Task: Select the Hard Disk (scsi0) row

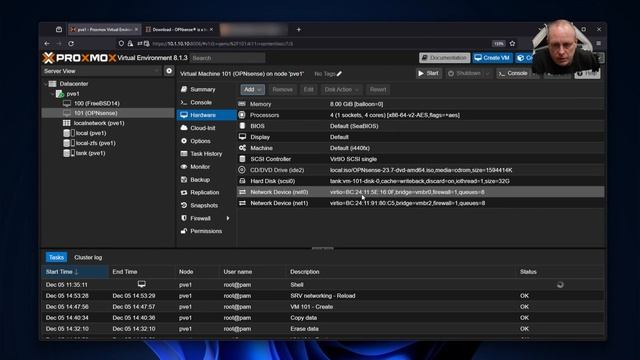Action: pyautogui.click(x=420, y=181)
